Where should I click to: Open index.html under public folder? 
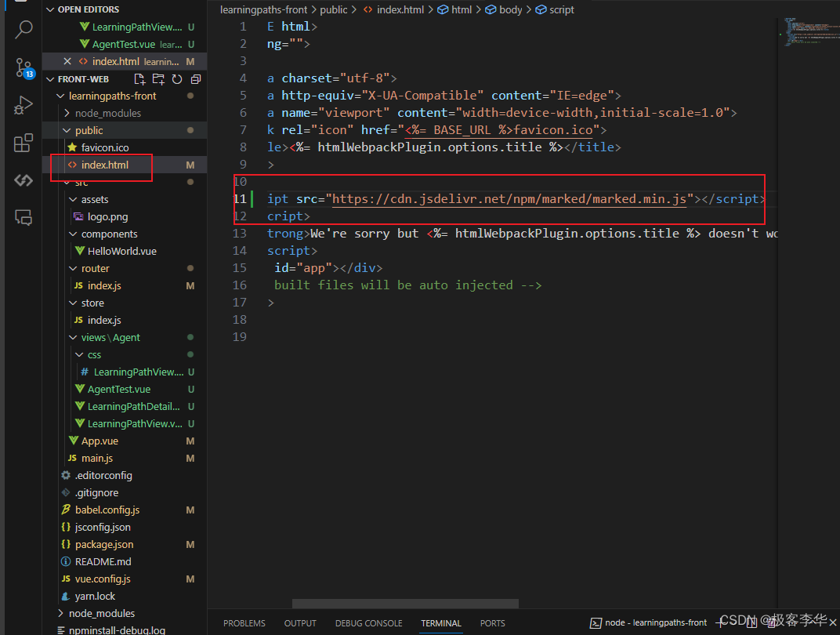click(x=105, y=165)
